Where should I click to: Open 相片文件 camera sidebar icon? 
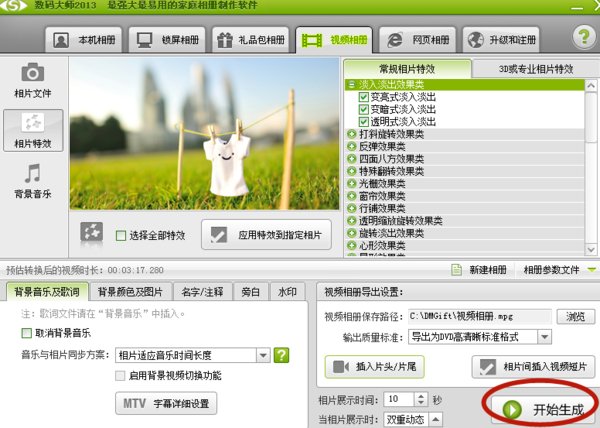coord(33,80)
